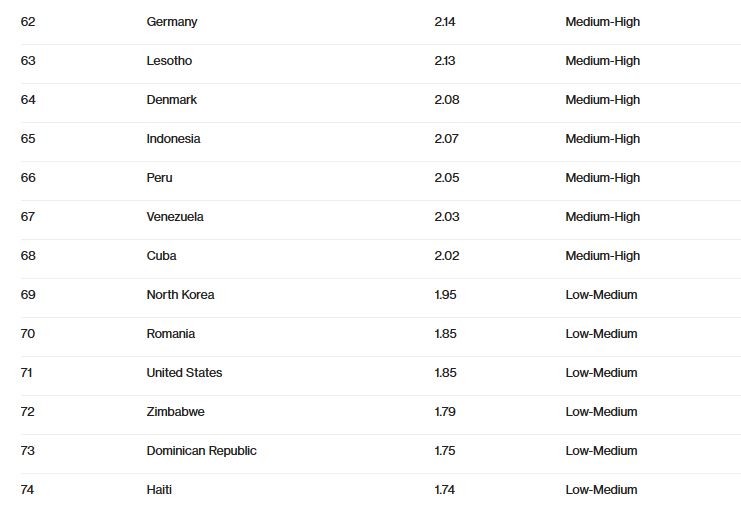The height and width of the screenshot is (508, 741).
Task: Select rank number 74 for Haiti
Action: pyautogui.click(x=28, y=490)
